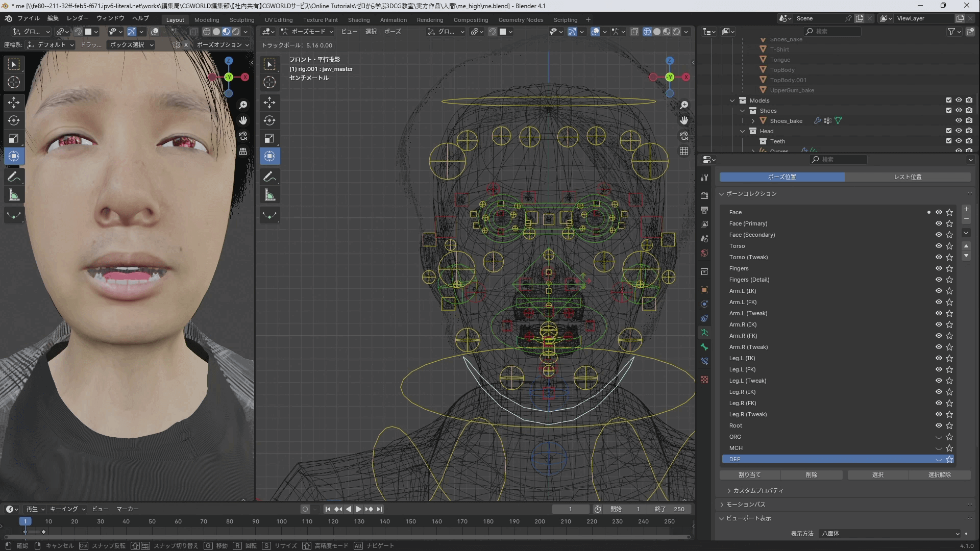Click the レスト位置 button
The image size is (980, 551).
click(x=908, y=177)
